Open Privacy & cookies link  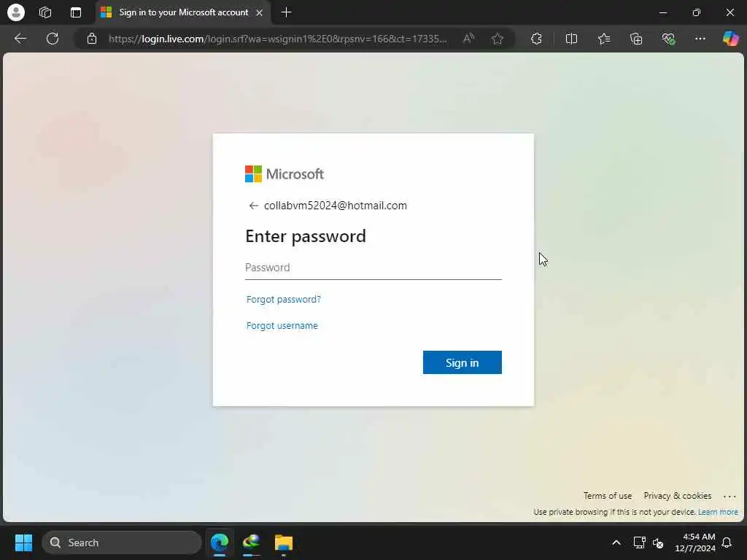point(677,496)
